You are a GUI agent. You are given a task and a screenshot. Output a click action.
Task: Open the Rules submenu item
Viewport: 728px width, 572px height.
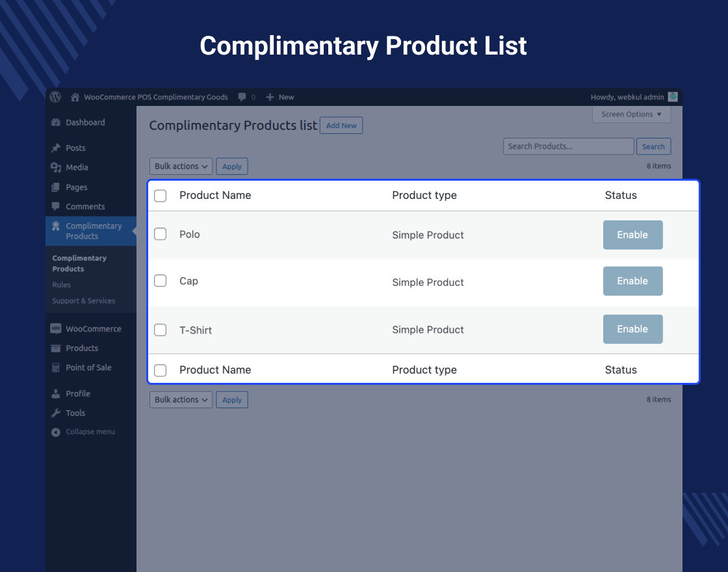click(61, 285)
